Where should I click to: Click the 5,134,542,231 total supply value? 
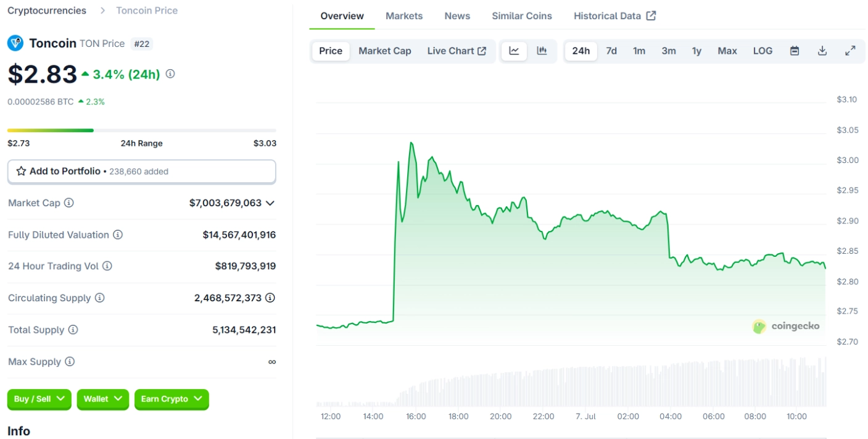pyautogui.click(x=244, y=330)
